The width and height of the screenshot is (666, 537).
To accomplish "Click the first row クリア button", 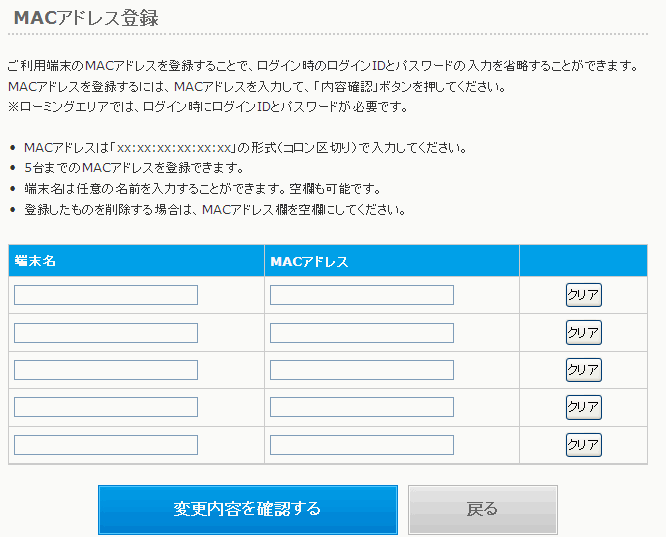I will [x=584, y=295].
